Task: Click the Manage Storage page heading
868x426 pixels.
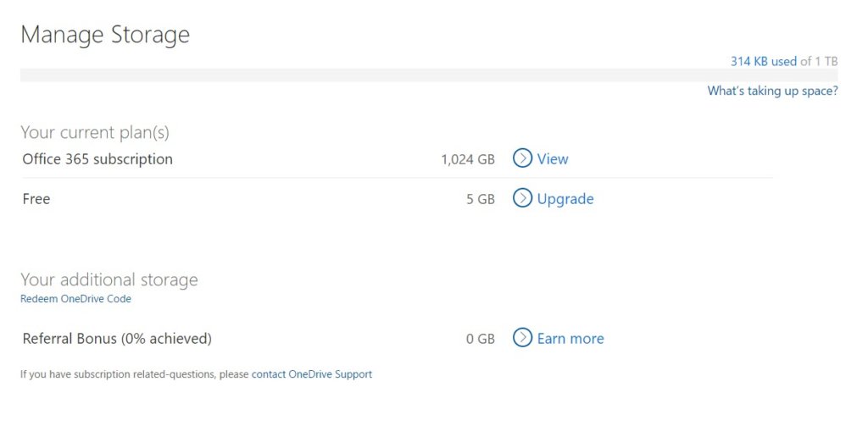Action: coord(105,35)
